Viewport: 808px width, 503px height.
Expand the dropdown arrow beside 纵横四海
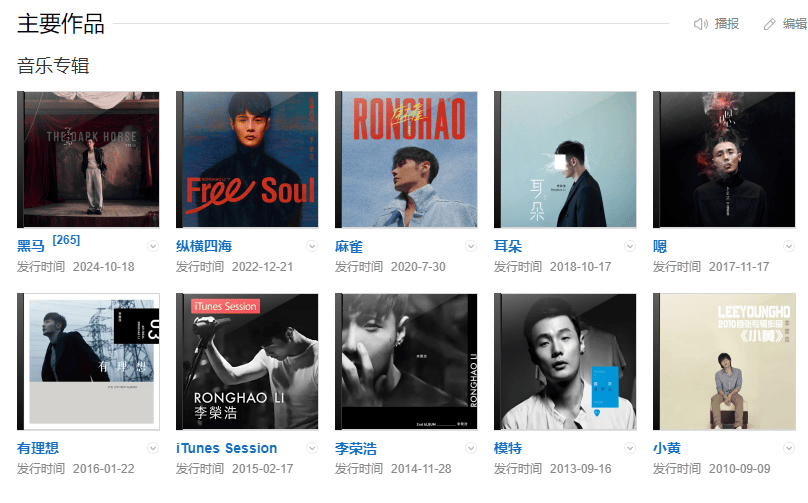click(x=312, y=246)
